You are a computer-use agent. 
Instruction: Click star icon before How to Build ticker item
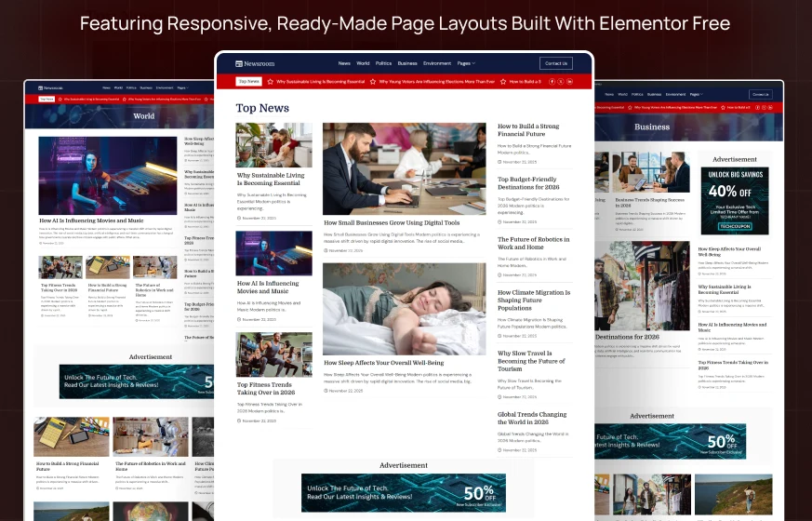point(503,82)
